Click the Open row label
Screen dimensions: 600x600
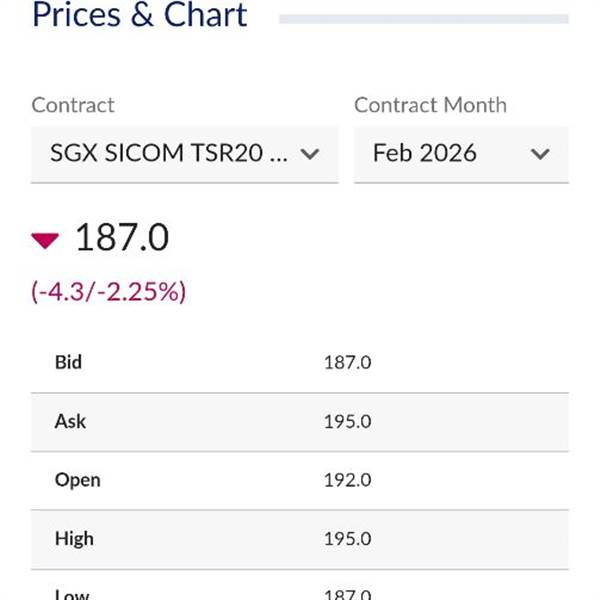pos(77,480)
